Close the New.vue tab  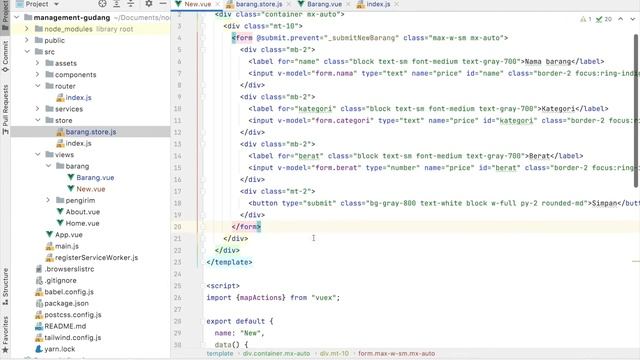(218, 4)
